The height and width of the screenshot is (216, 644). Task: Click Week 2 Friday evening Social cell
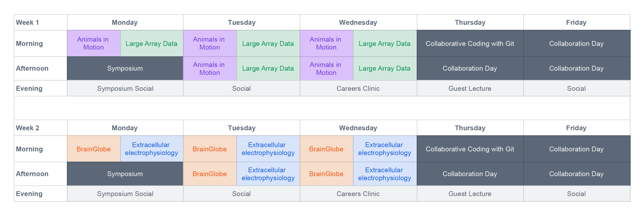point(576,194)
